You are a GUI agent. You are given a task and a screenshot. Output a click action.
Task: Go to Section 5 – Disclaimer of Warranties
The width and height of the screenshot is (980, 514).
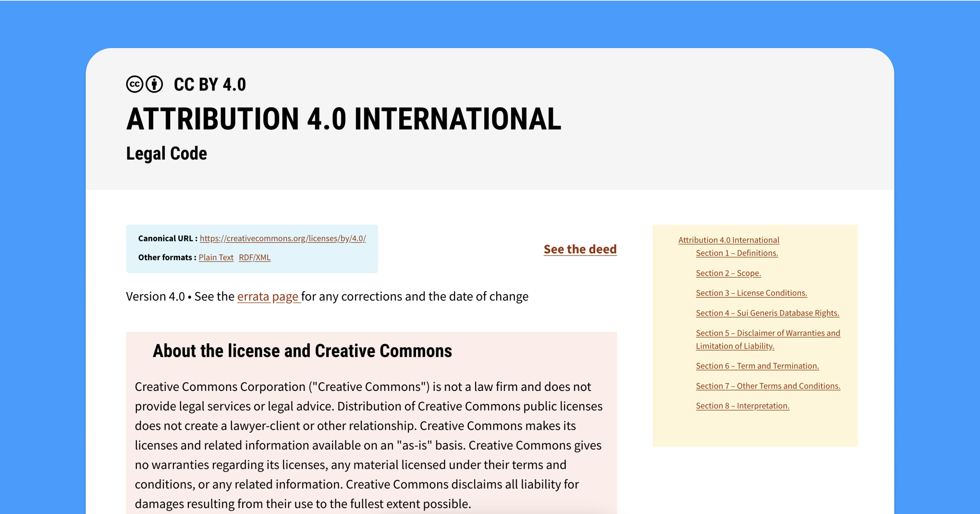point(768,339)
